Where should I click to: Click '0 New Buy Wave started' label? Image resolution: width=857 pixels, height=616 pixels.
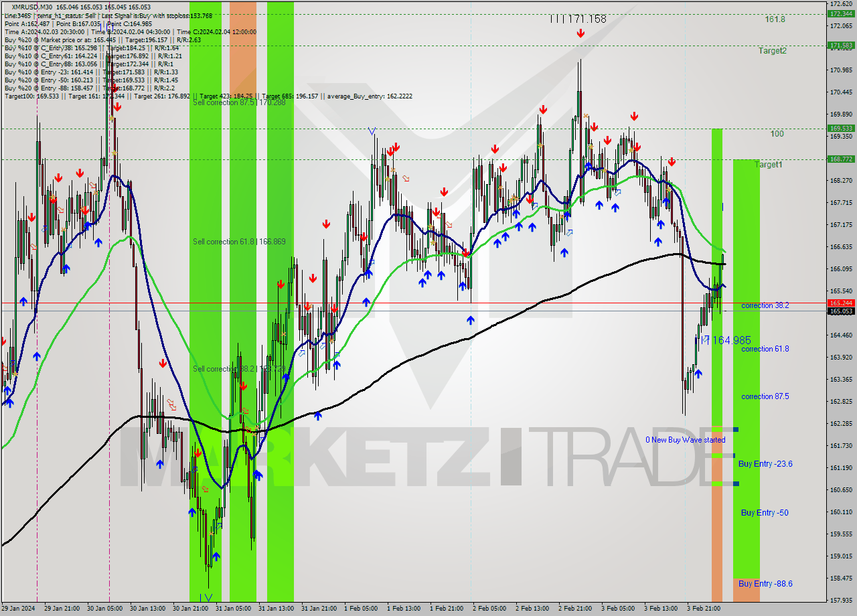pyautogui.click(x=685, y=440)
